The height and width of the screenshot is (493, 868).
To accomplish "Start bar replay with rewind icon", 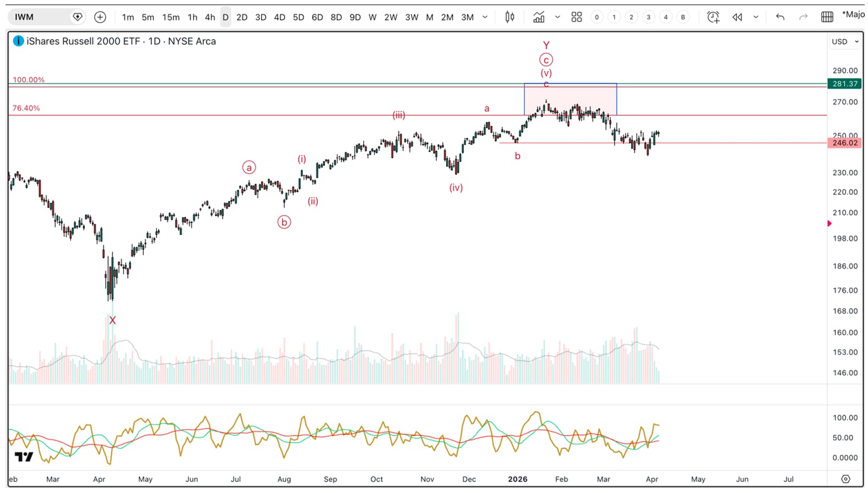I will click(737, 17).
